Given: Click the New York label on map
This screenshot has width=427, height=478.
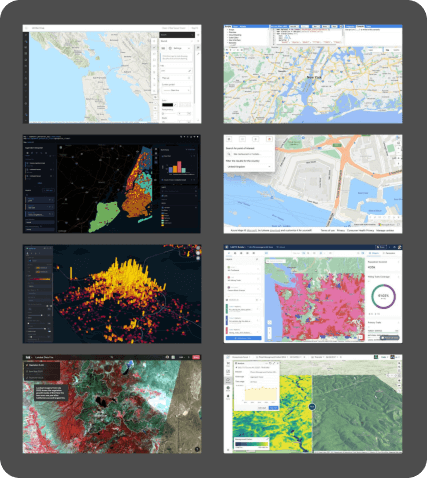Looking at the screenshot, I should click(314, 77).
